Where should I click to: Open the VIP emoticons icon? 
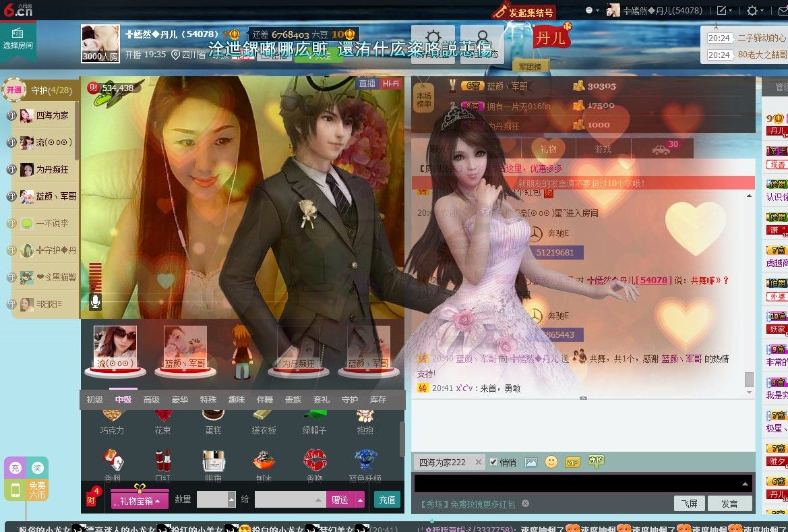[x=572, y=462]
